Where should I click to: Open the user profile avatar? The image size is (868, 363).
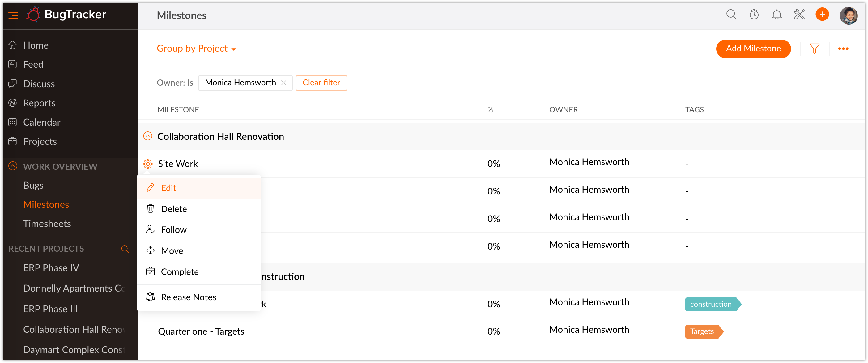(848, 15)
